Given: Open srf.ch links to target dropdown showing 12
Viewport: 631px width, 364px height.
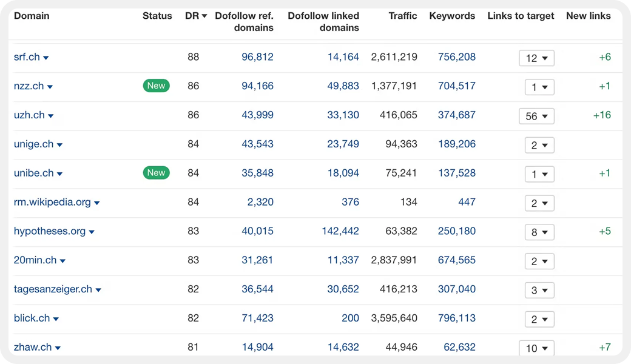Looking at the screenshot, I should [x=536, y=58].
